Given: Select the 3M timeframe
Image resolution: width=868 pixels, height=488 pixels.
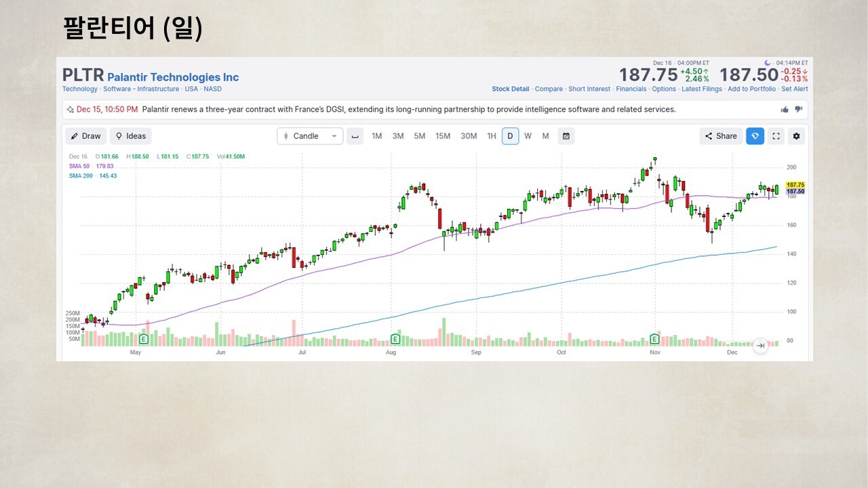Looking at the screenshot, I should click(398, 136).
